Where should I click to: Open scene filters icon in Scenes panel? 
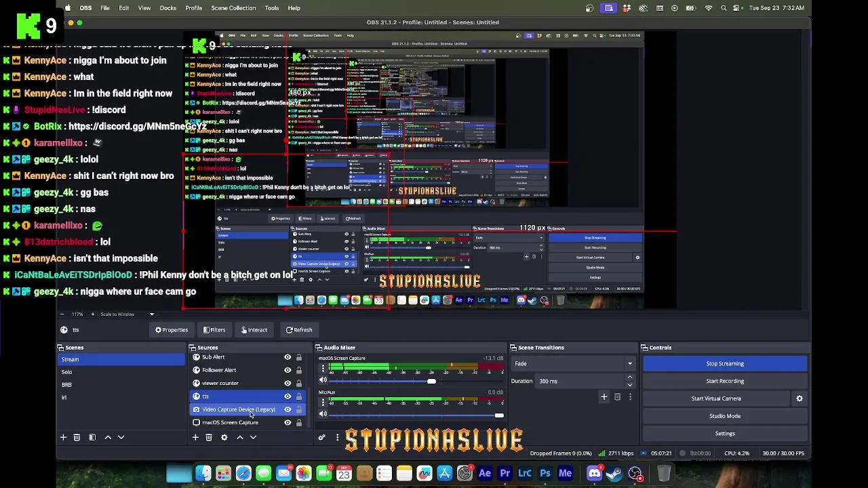[92, 437]
